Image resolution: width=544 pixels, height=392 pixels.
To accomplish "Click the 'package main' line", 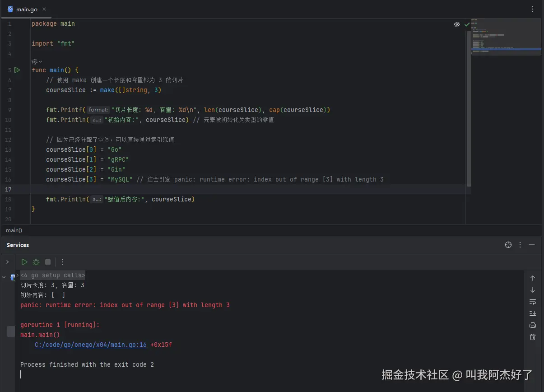I will tap(53, 23).
